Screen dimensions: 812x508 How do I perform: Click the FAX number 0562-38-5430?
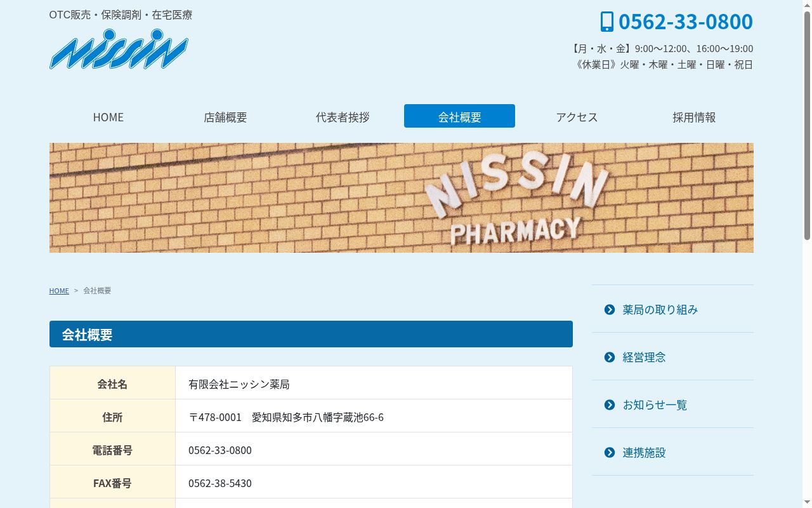tap(220, 483)
